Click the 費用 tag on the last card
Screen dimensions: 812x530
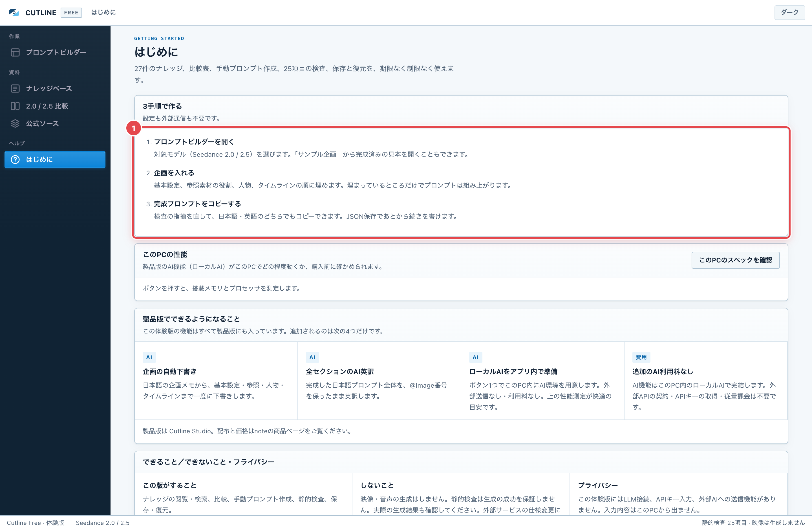tap(641, 357)
